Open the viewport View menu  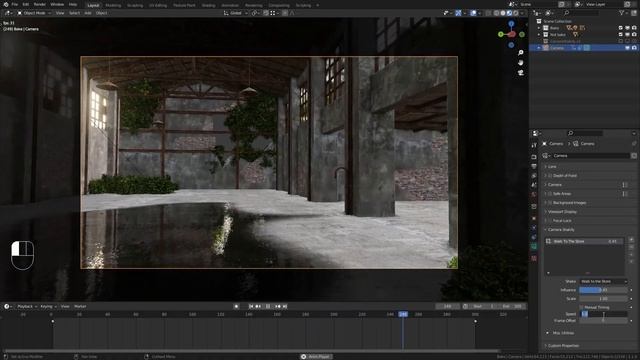tap(60, 13)
